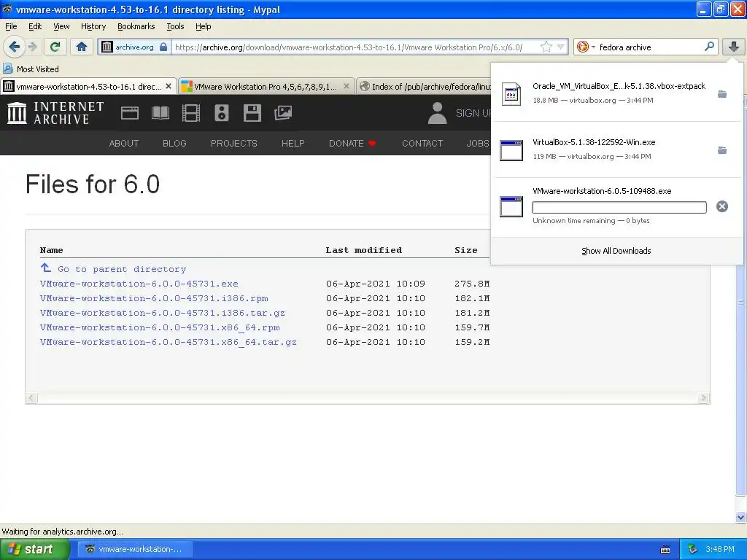
Task: Toggle the Downloads arrow toolbar button
Action: pyautogui.click(x=733, y=47)
